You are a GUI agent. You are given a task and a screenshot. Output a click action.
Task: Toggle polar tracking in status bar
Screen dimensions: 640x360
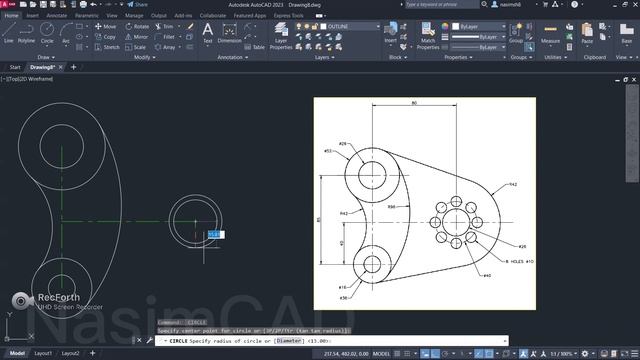445,353
